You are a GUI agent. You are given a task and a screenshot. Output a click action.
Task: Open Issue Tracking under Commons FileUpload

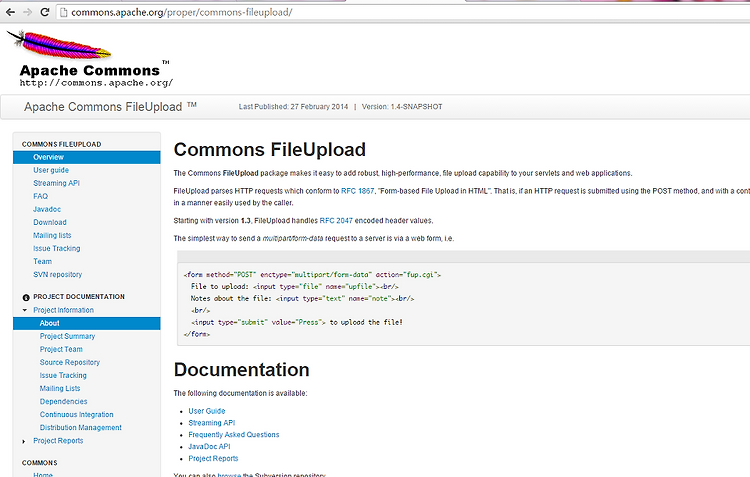(56, 248)
